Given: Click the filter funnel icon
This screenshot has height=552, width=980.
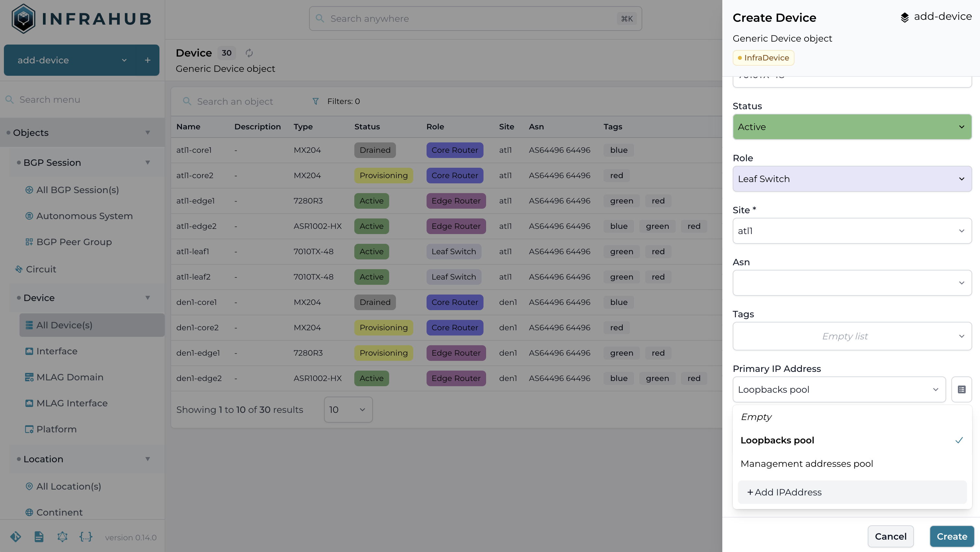Looking at the screenshot, I should coord(315,101).
